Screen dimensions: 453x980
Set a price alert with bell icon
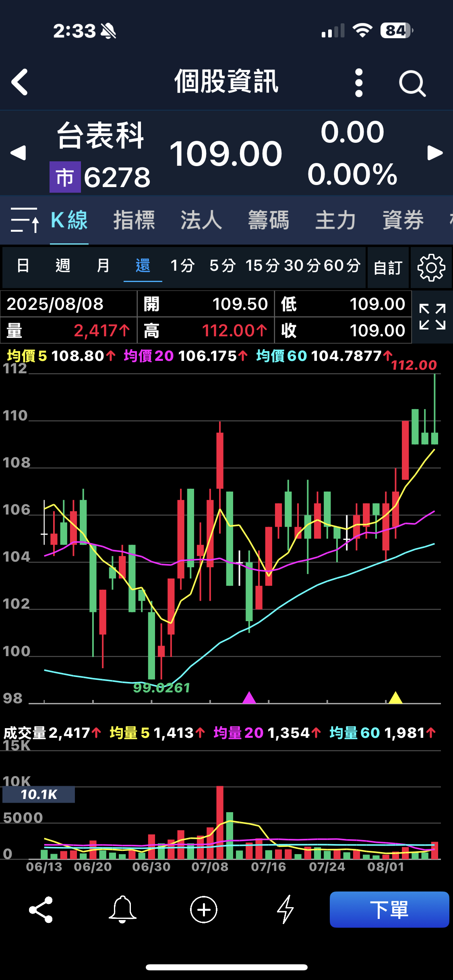[122, 910]
